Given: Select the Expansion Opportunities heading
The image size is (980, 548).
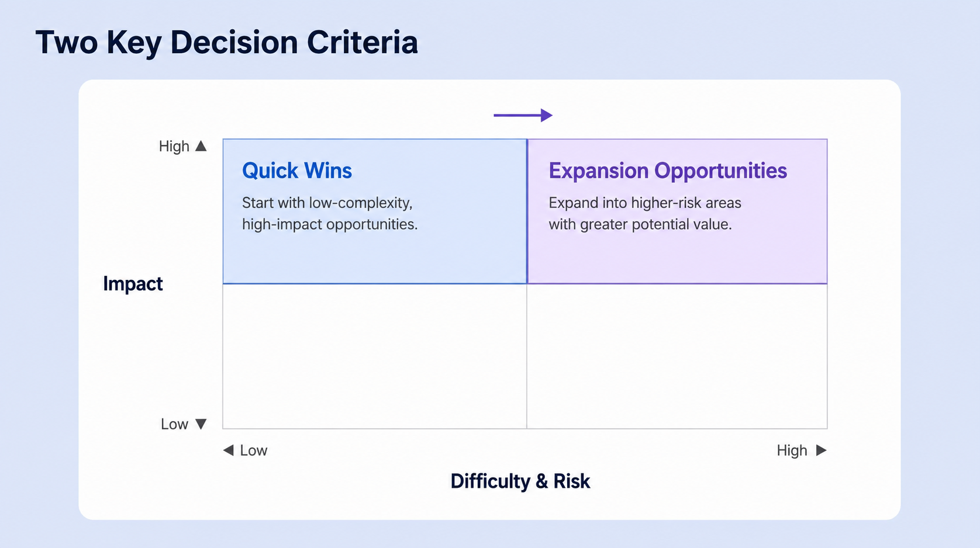Looking at the screenshot, I should point(668,171).
